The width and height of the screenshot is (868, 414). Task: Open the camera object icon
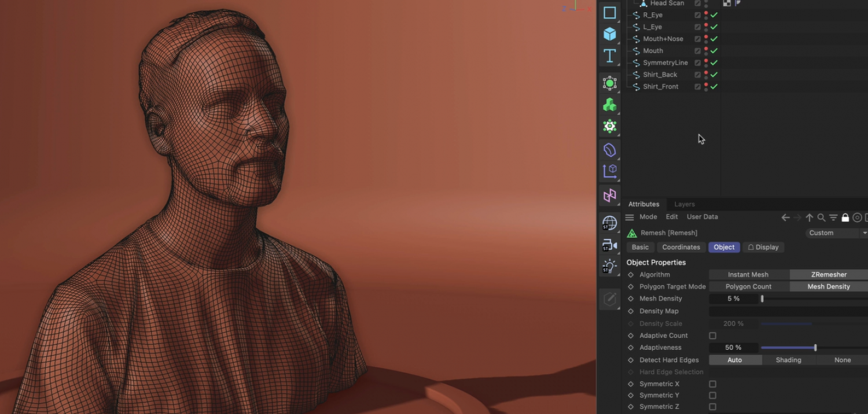pos(609,245)
